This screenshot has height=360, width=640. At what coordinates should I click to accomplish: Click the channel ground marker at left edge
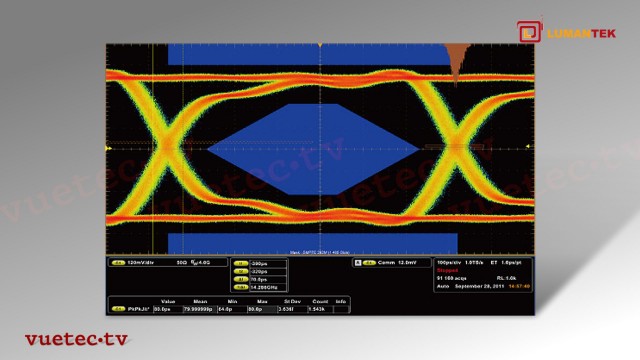click(x=109, y=149)
